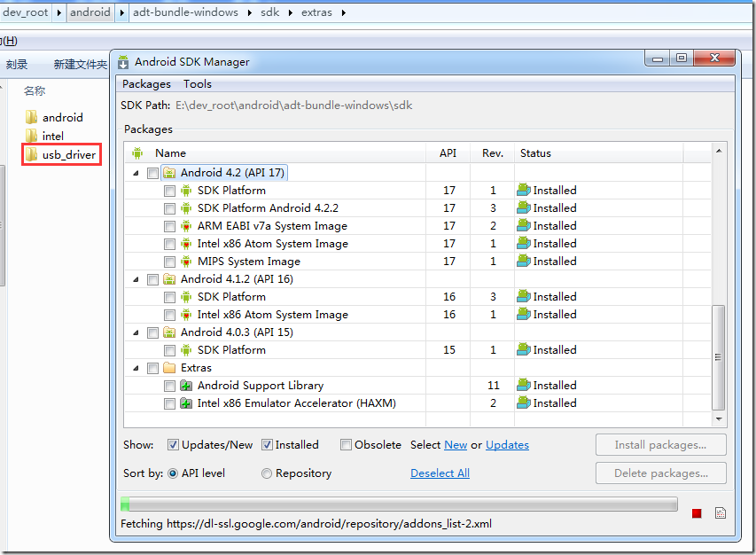
Task: Click the API 15 SDK Platform android icon
Action: click(186, 350)
